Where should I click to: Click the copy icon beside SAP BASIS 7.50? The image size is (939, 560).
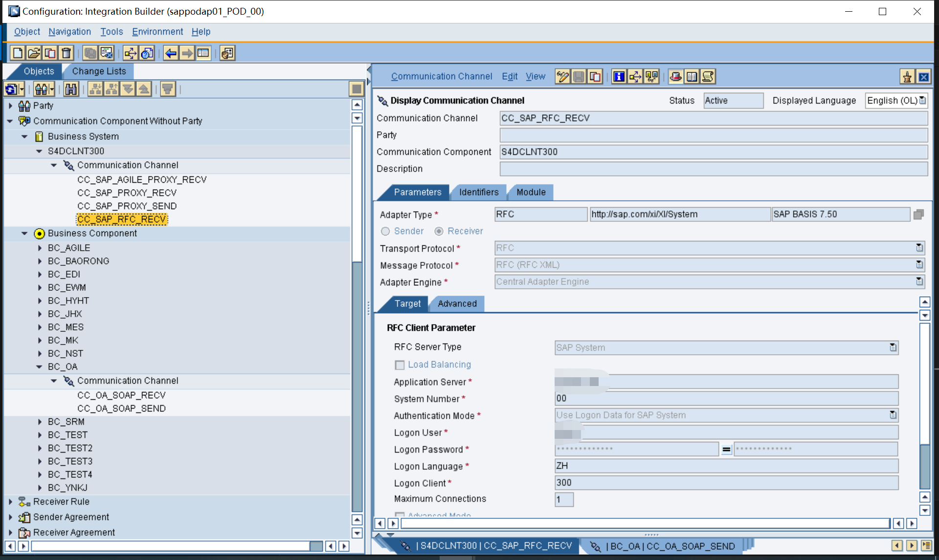(919, 214)
